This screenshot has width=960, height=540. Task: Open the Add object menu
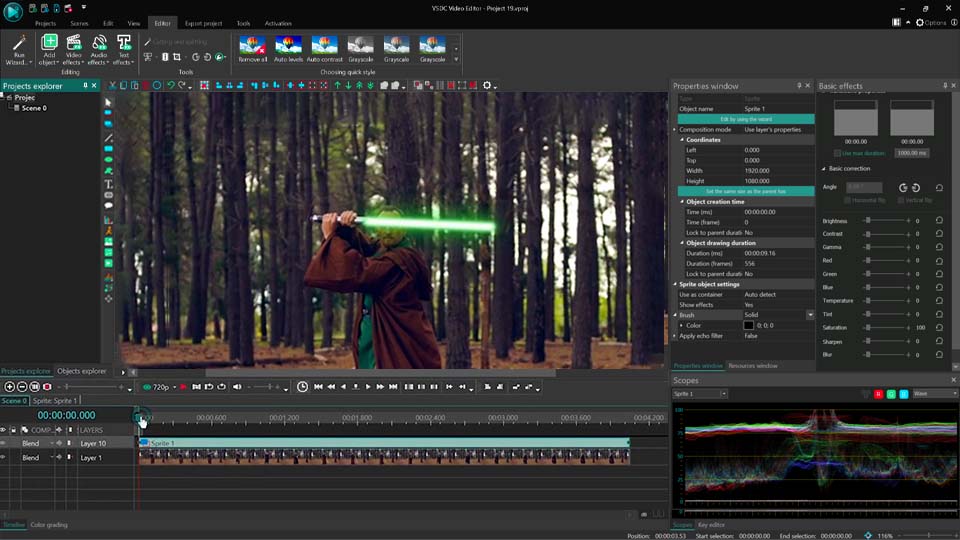point(49,48)
